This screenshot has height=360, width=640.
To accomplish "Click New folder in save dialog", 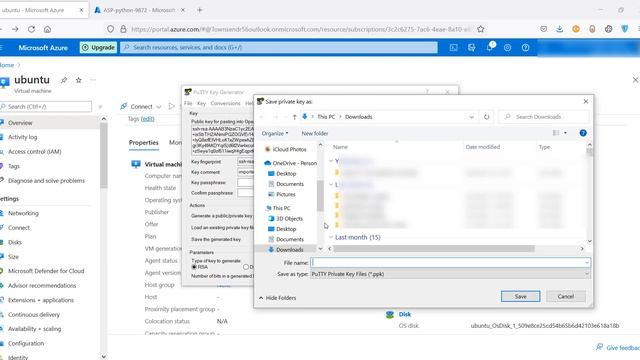I will [x=315, y=133].
